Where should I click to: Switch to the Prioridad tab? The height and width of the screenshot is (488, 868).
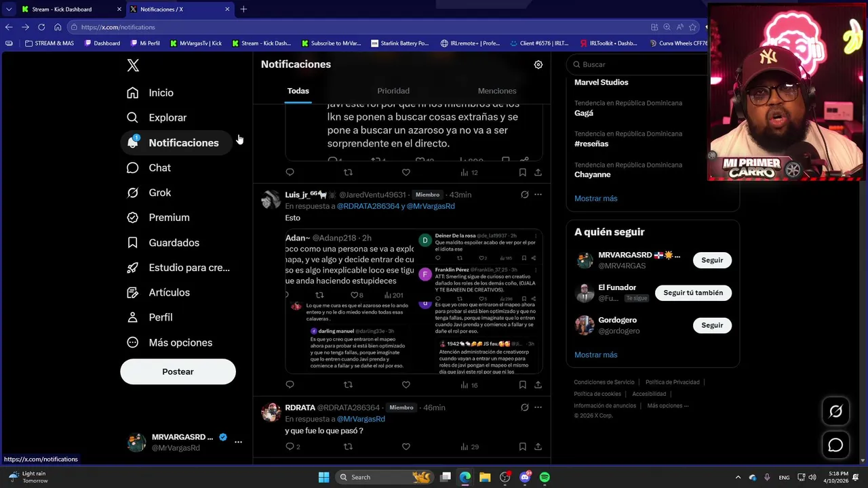coord(393,91)
